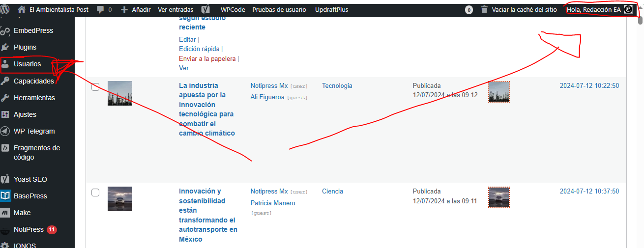Screen dimensions: 644x248
Task: Click the WordPress logo in admin bar
Action: coord(5,9)
